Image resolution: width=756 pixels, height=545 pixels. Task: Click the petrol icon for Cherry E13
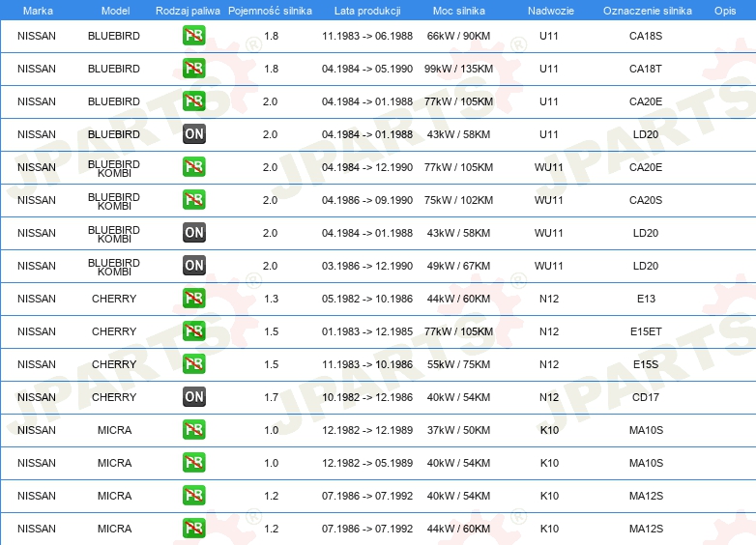193,299
